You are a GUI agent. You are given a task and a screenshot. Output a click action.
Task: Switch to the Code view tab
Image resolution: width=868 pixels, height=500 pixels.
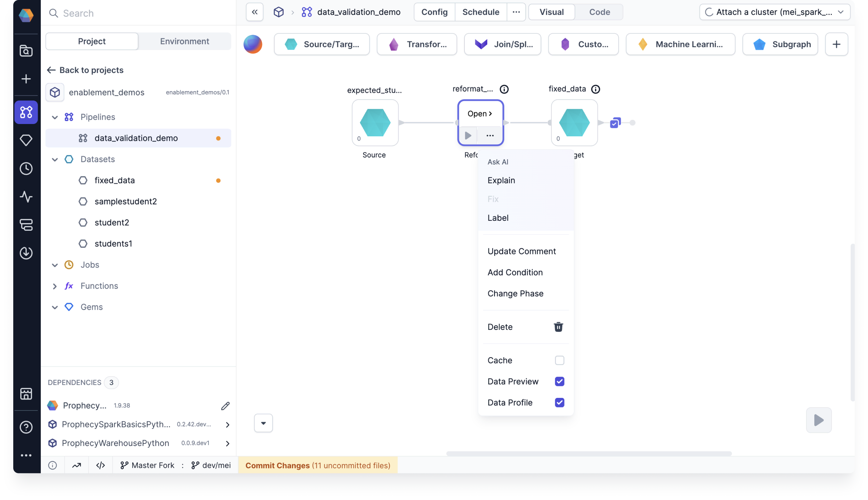599,12
